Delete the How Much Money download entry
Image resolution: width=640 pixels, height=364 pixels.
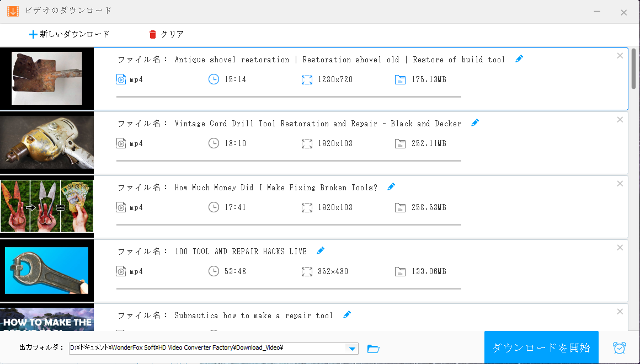point(620,184)
